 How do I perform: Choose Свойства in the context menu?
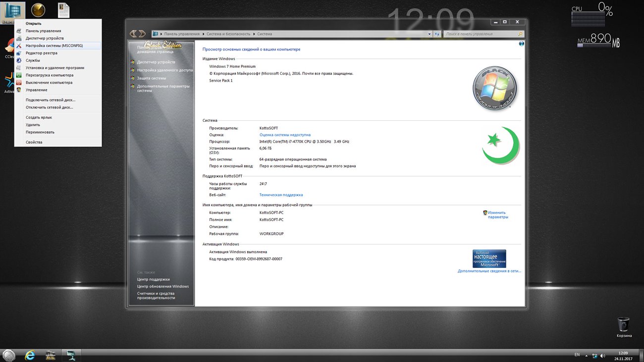pyautogui.click(x=34, y=142)
